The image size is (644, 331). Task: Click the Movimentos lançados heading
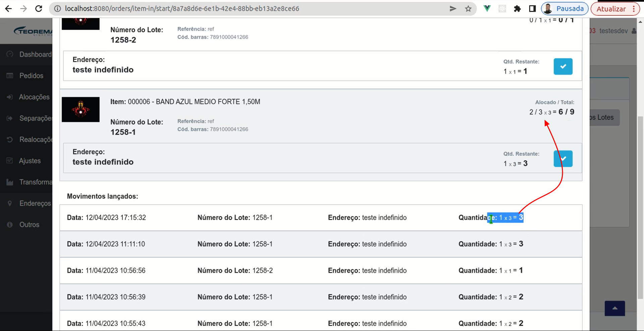103,196
